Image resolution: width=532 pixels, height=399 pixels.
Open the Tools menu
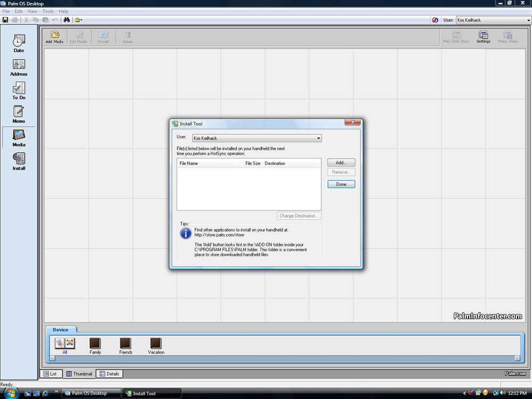48,11
